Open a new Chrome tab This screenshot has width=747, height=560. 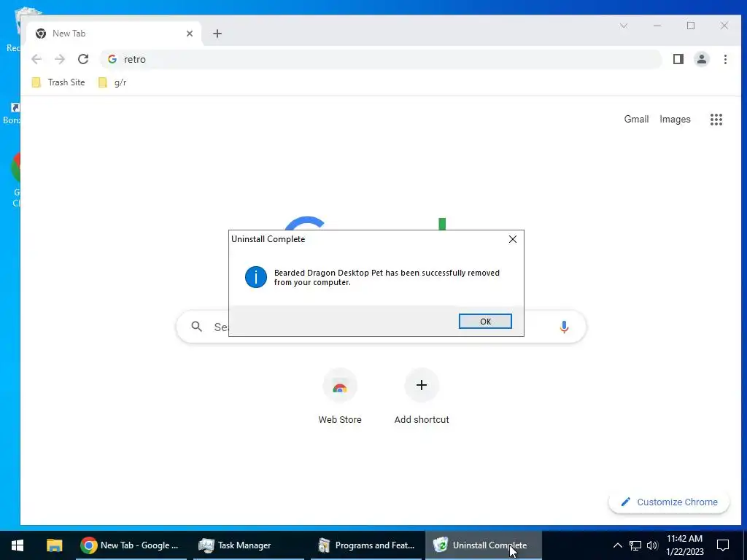217,34
